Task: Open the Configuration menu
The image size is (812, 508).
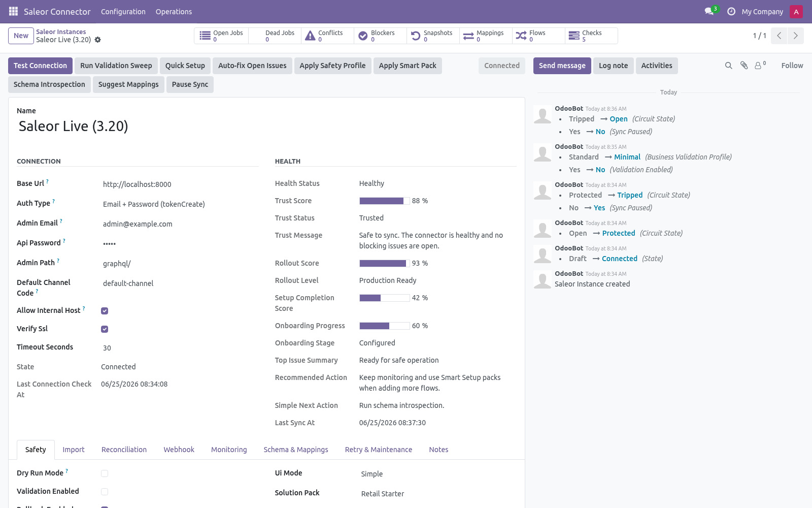Action: click(x=123, y=12)
